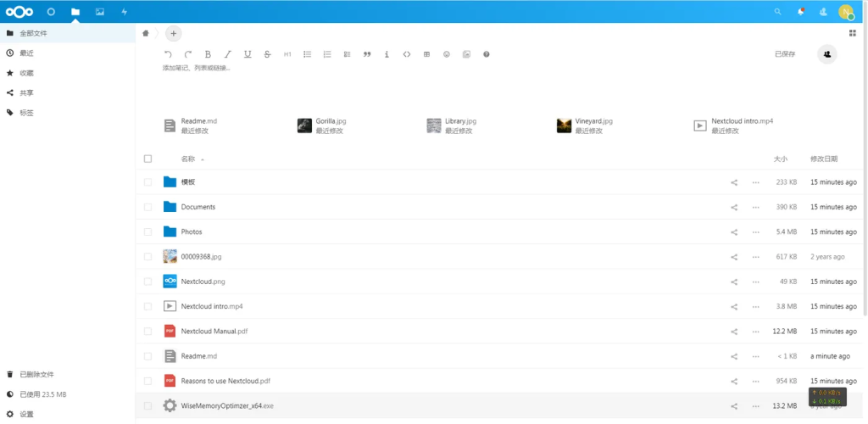Image resolution: width=868 pixels, height=424 pixels.
Task: Open more actions menu for Nextcloud.png
Action: click(x=755, y=282)
